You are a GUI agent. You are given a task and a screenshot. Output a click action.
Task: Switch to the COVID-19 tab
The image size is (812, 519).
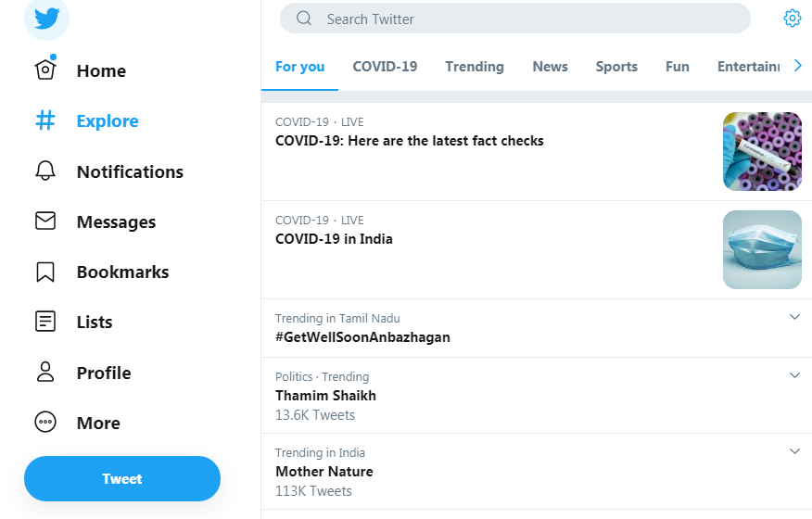385,67
